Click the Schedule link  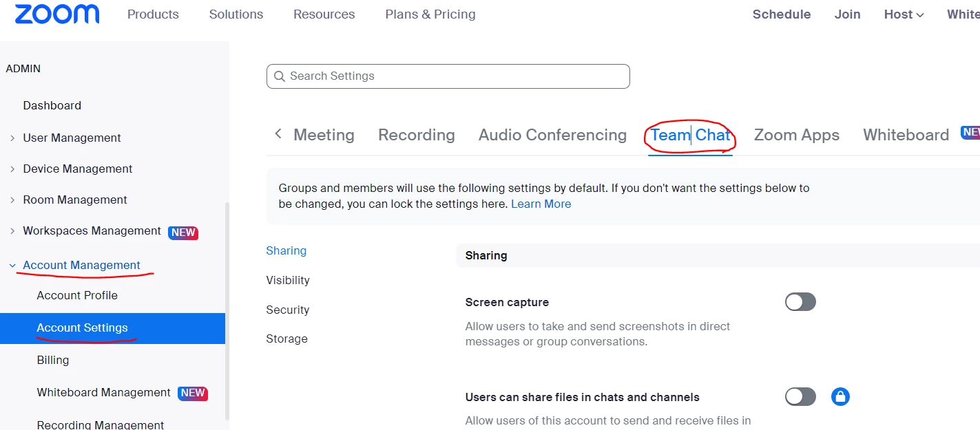pyautogui.click(x=782, y=14)
